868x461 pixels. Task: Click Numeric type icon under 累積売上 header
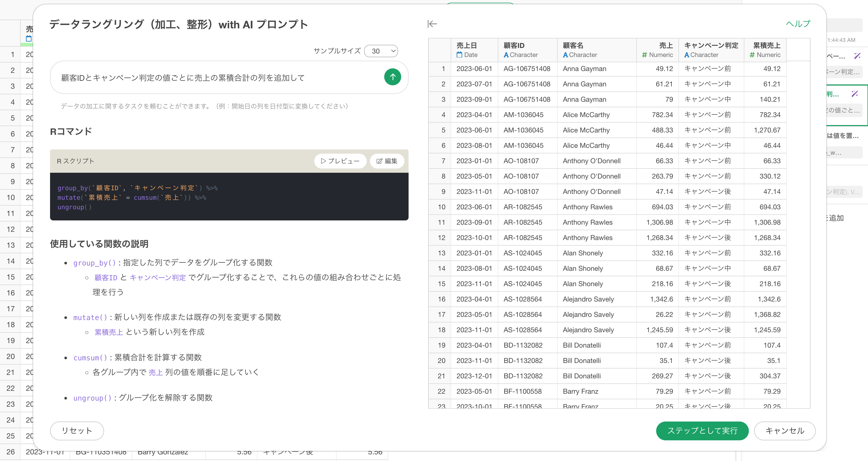click(752, 55)
